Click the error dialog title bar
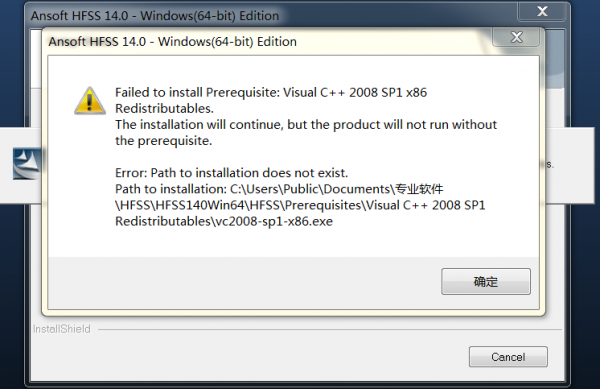 268,41
